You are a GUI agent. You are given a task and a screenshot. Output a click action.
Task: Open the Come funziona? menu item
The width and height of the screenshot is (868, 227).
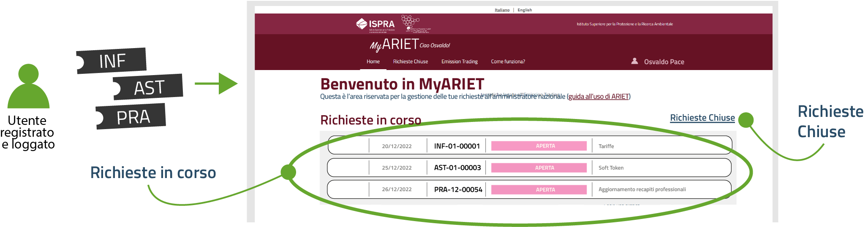[508, 62]
